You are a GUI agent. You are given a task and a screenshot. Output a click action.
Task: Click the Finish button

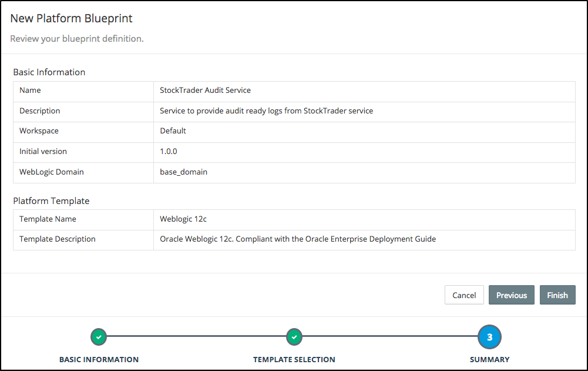(x=557, y=295)
